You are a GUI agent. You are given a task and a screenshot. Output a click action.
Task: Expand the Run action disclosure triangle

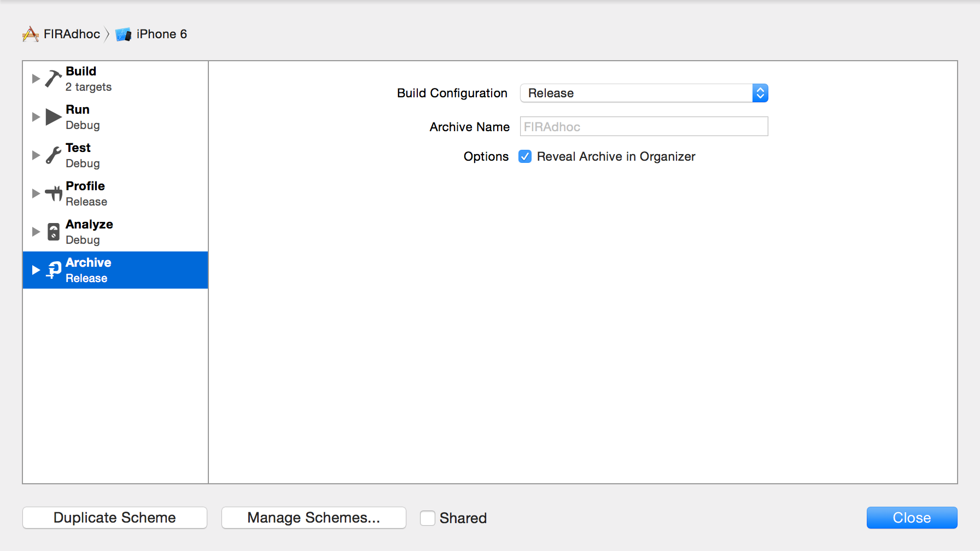36,117
